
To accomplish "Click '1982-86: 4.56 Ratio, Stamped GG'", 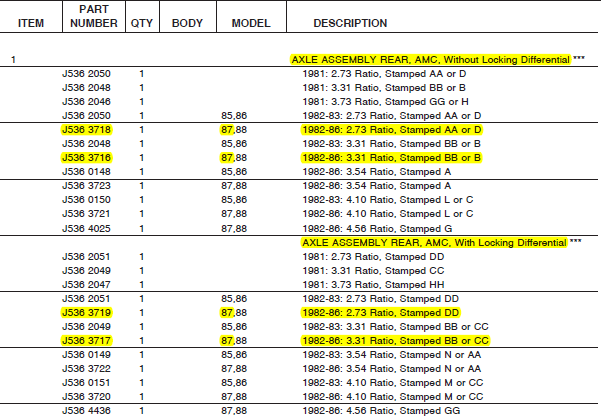I will click(x=381, y=411).
